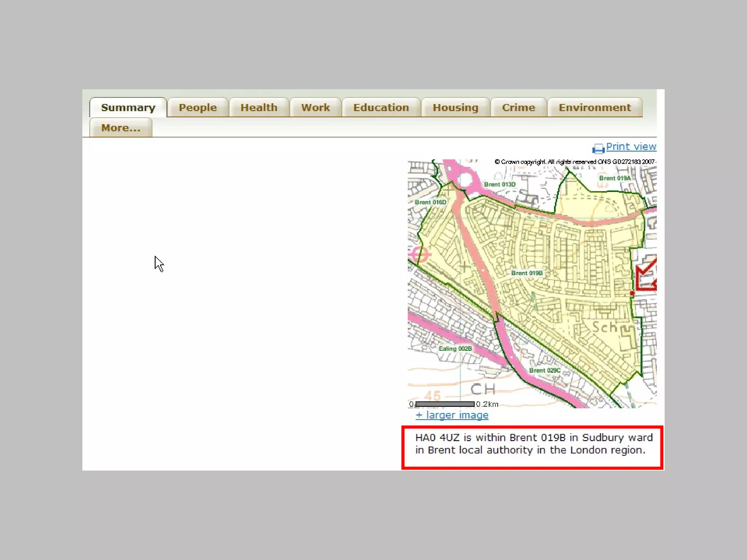Click the Brent 013D area label
Viewport: 747px width, 560px height.
(x=500, y=184)
